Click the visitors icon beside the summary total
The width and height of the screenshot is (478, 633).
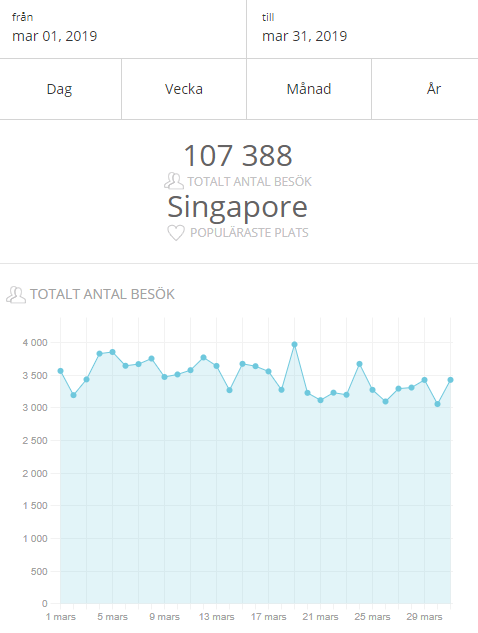174,181
